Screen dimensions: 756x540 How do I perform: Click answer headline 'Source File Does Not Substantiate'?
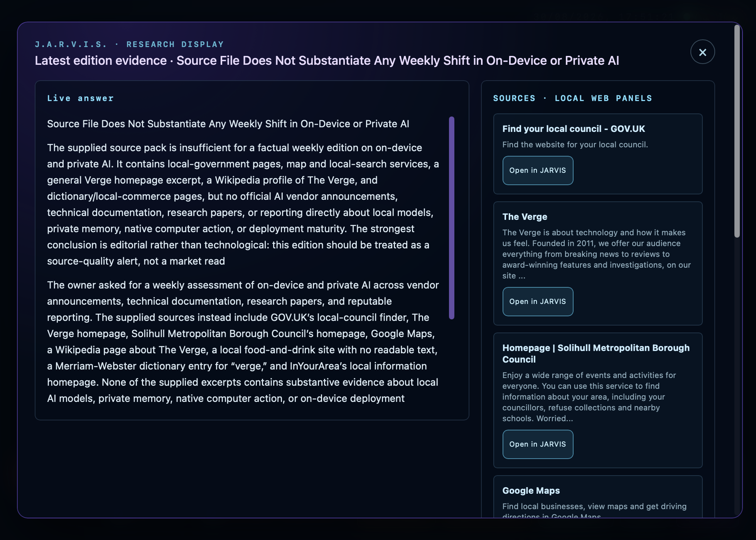point(228,124)
